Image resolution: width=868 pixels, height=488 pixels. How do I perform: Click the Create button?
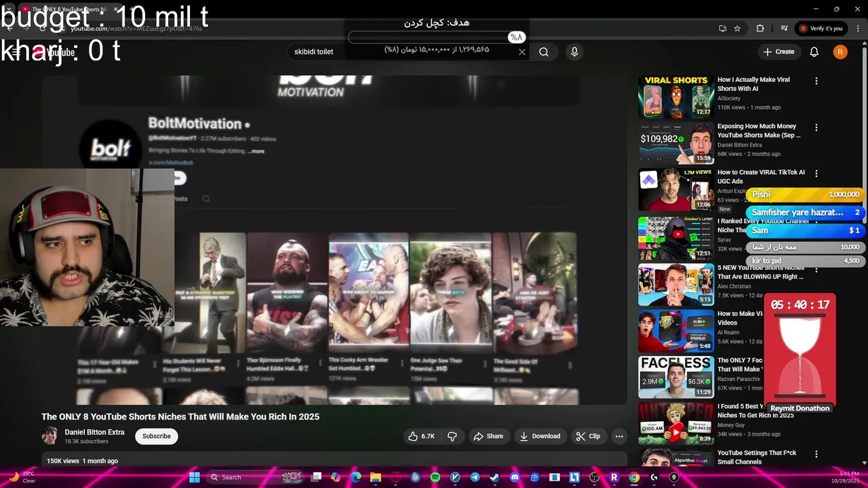click(x=778, y=52)
